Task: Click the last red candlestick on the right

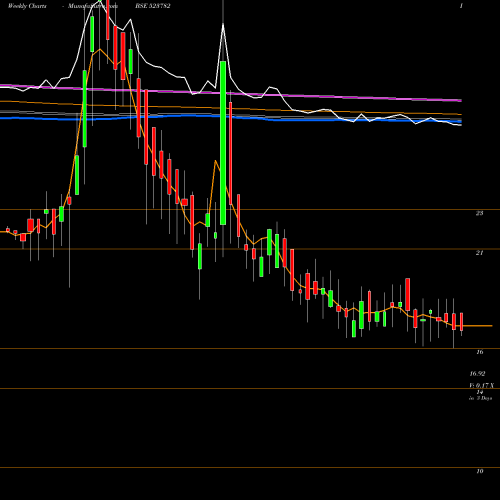Action: [462, 322]
